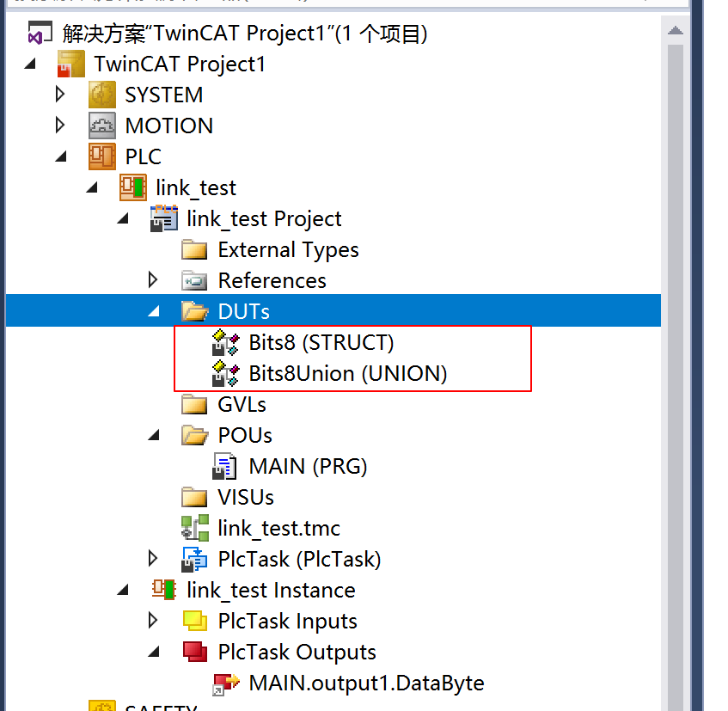
Task: Select the solution "TwinCAT Project1" root row
Action: 245,34
